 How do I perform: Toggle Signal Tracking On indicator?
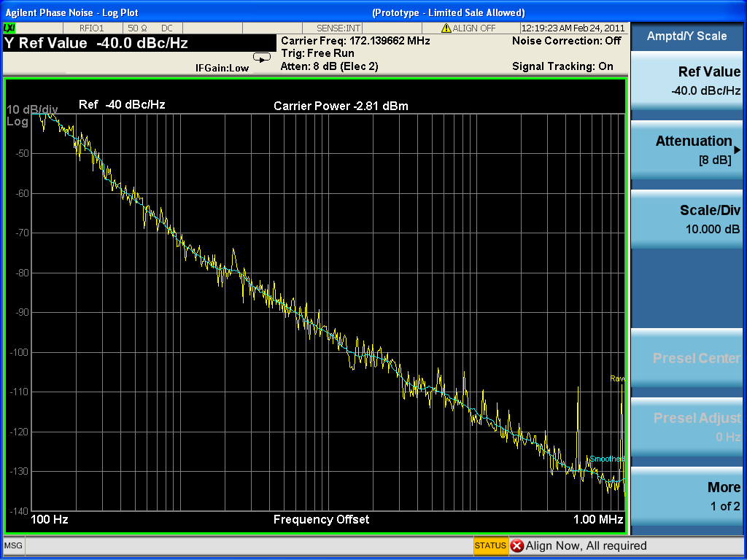click(x=562, y=66)
